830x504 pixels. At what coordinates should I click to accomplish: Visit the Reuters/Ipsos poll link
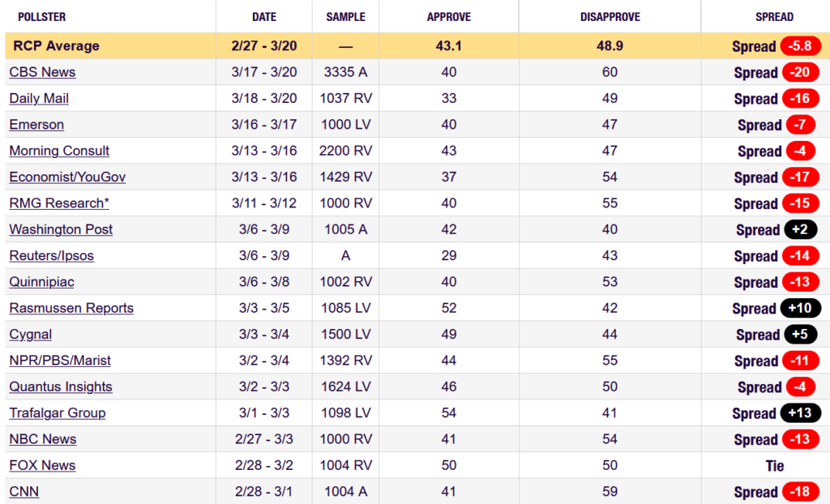pos(51,256)
